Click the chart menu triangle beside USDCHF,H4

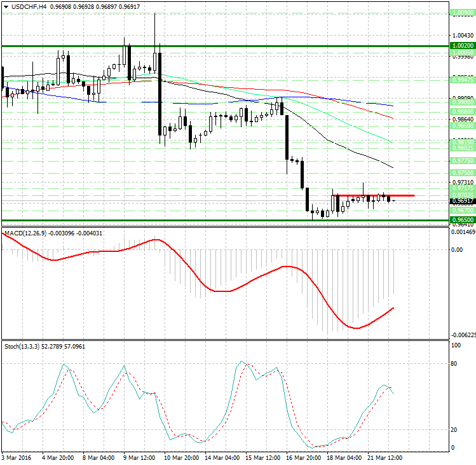6,7
